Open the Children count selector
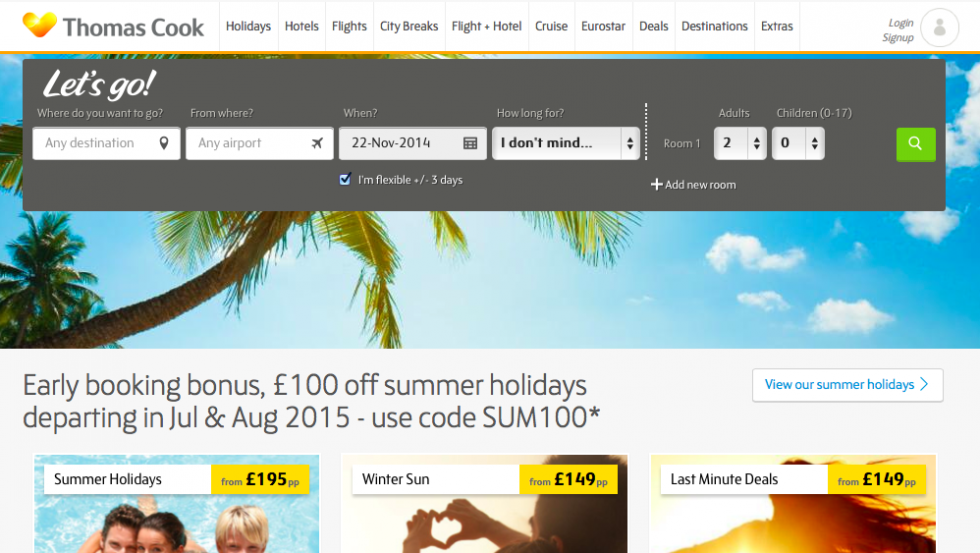 click(798, 143)
